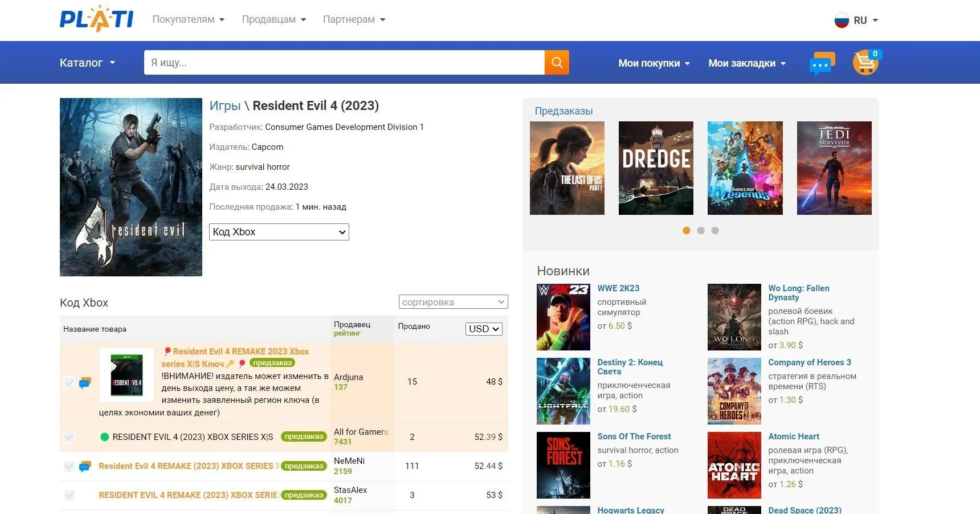
Task: Click the green status dot in All for Gamers row
Action: point(105,437)
